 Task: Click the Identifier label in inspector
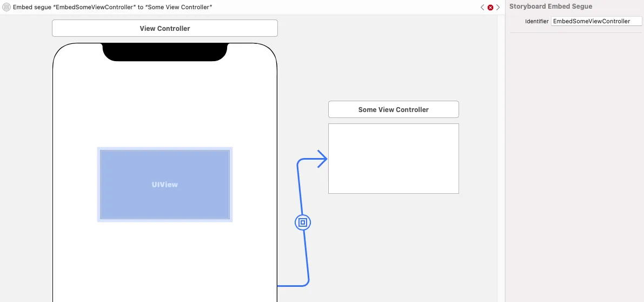(537, 21)
